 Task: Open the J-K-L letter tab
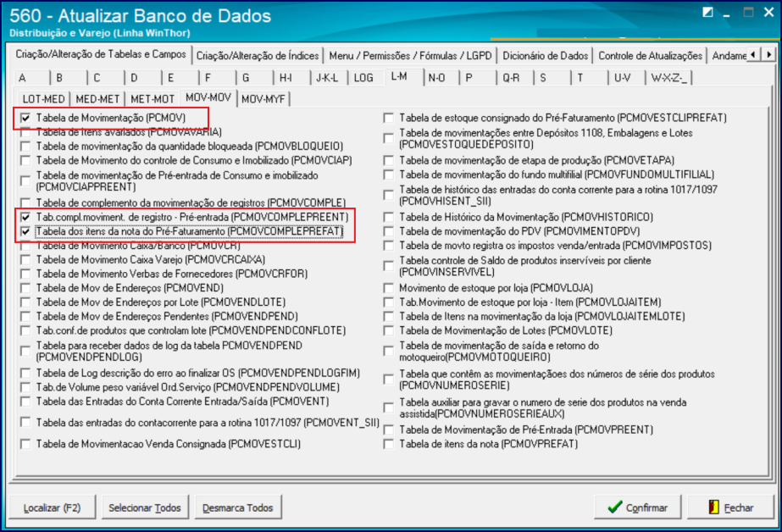click(329, 78)
